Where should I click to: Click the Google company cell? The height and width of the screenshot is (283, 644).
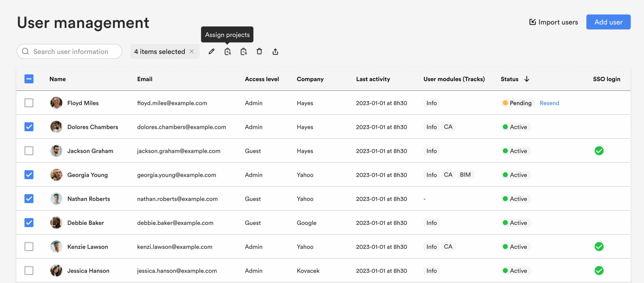pos(306,223)
